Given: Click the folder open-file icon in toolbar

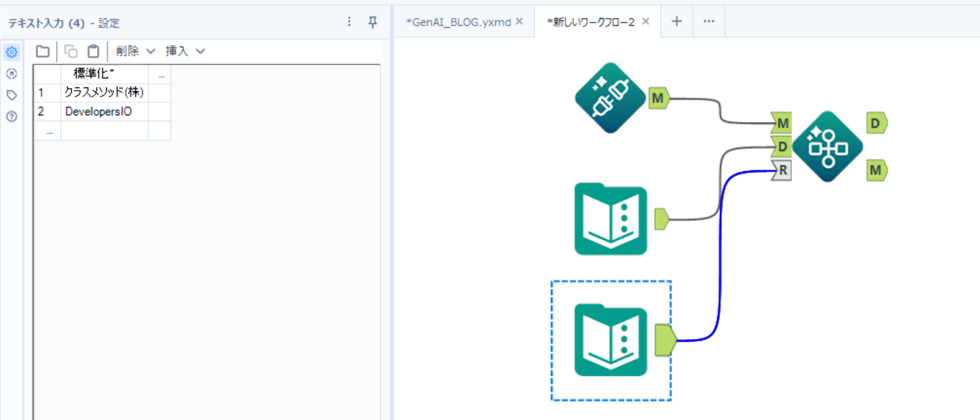Looking at the screenshot, I should tap(43, 51).
